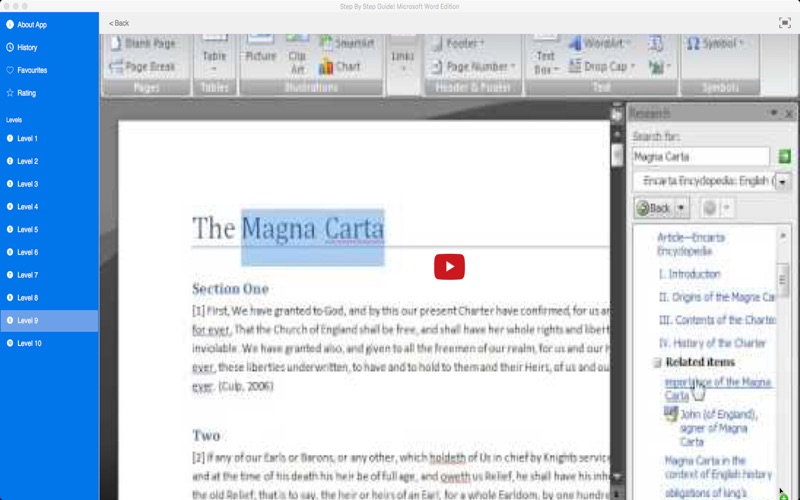800x500 pixels.
Task: Open the About App page
Action: 27,24
